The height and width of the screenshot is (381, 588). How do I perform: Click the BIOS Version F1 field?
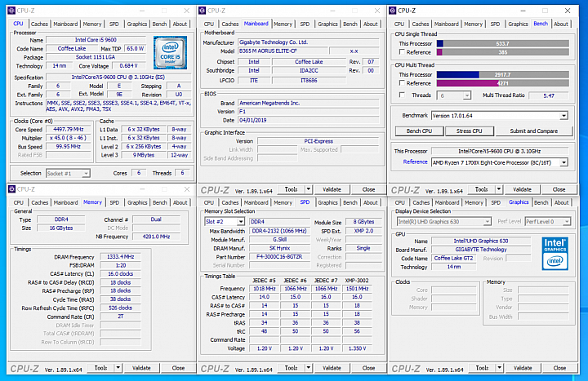[x=309, y=112]
